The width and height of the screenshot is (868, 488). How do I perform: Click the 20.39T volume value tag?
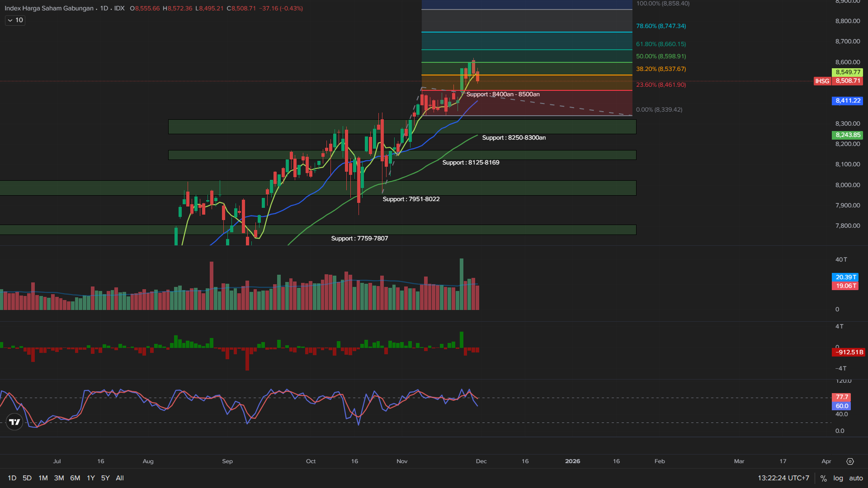tap(845, 277)
